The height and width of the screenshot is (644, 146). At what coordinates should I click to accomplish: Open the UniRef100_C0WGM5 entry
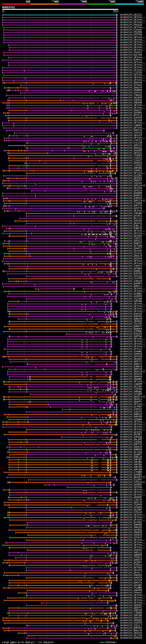(131, 384)
